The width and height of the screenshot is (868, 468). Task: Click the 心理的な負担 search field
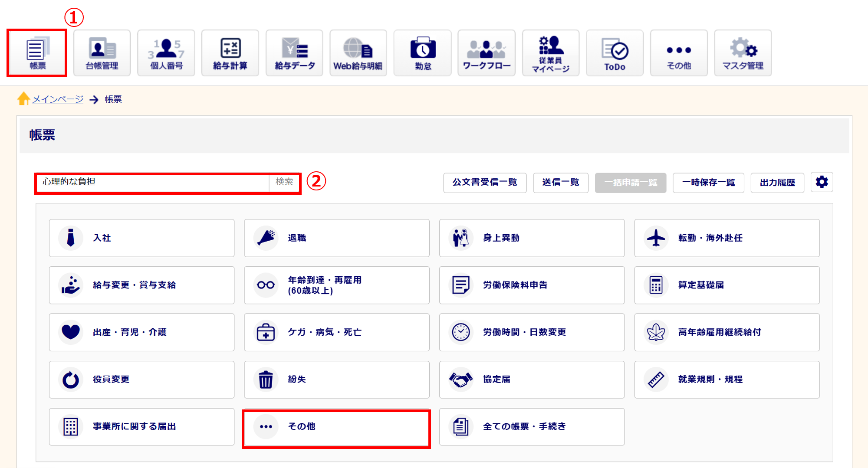[153, 183]
